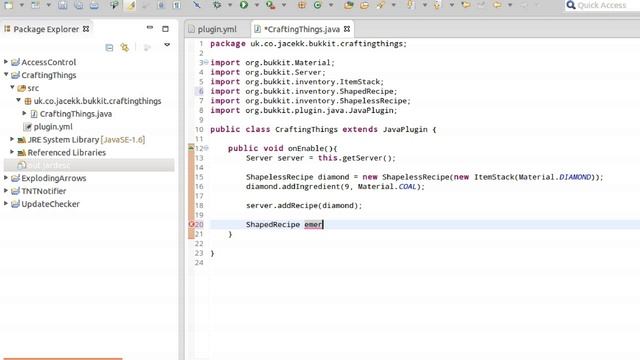The image size is (640, 360).
Task: Toggle the highlighted Mark Occurrences pencil button
Action: pos(131,5)
